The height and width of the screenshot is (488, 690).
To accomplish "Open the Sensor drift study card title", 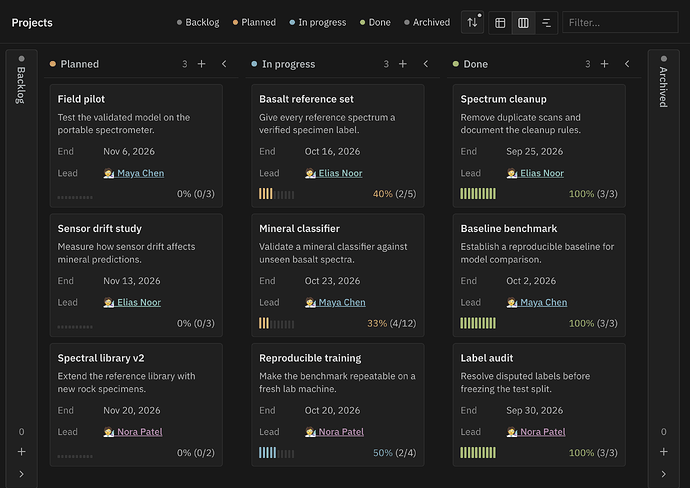I will 99,228.
